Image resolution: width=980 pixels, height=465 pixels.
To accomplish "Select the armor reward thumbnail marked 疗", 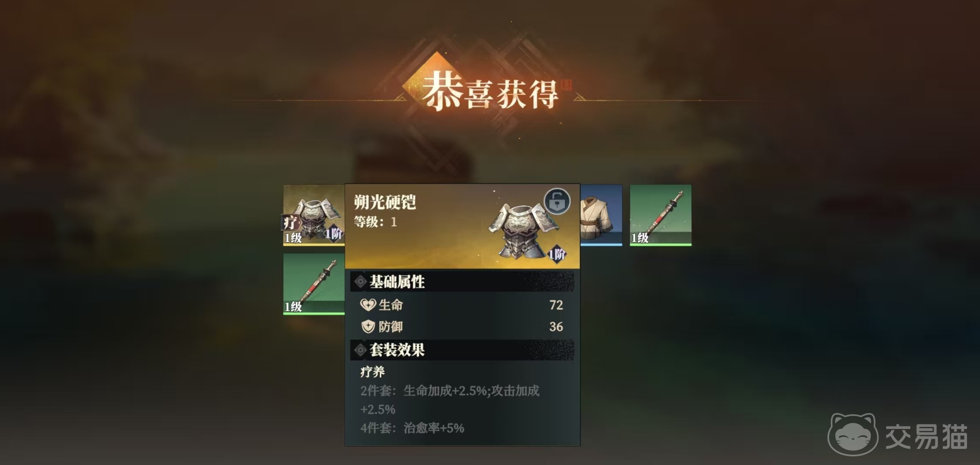I will point(314,215).
